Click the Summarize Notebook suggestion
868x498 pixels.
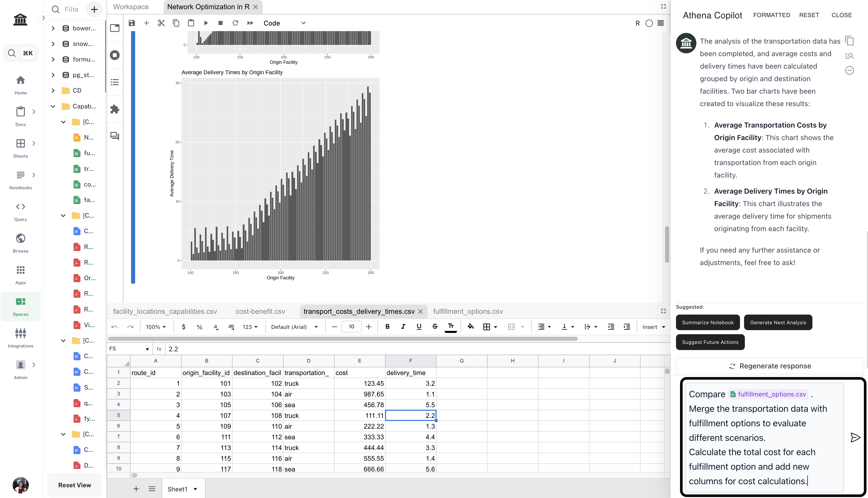[707, 322]
